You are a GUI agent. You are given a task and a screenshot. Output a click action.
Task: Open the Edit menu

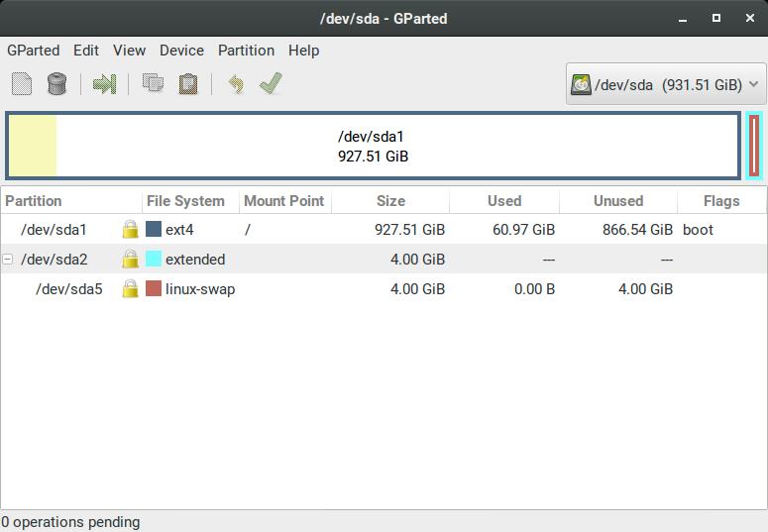[x=86, y=51]
